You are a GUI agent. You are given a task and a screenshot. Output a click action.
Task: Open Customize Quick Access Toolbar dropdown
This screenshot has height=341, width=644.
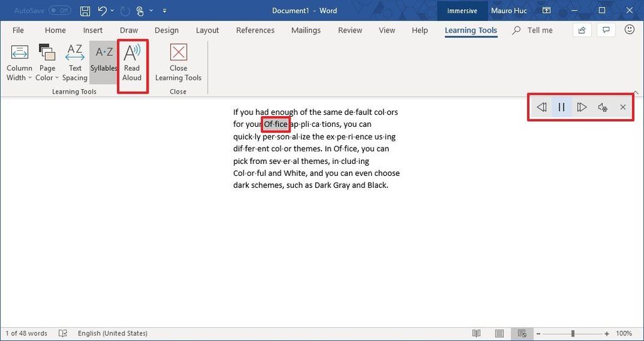coord(165,11)
